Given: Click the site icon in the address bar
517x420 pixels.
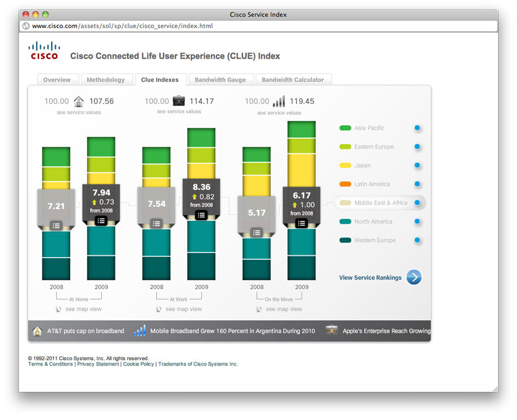Looking at the screenshot, I should 26,26.
